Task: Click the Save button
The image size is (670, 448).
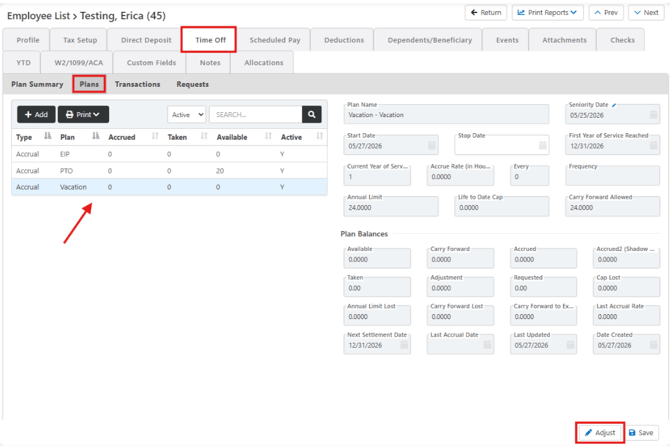Action: coord(641,433)
